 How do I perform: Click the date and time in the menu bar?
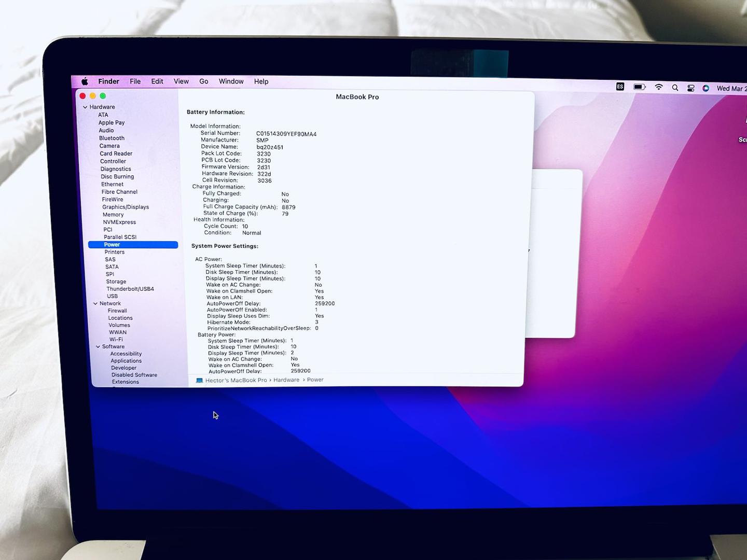coord(731,89)
